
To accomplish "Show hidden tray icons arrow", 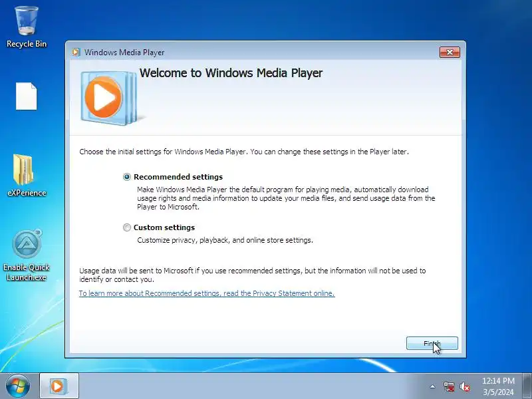I will [x=433, y=386].
